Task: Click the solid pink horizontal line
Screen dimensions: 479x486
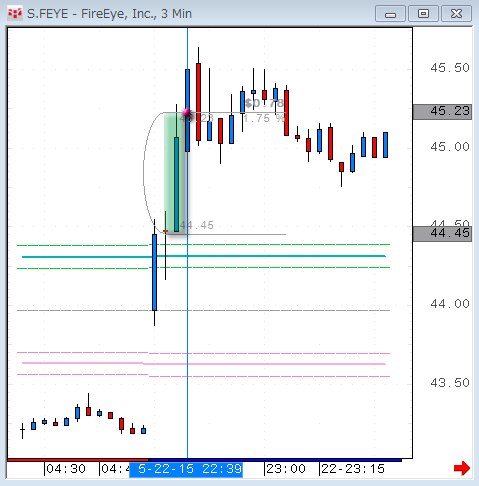Action: [204, 363]
